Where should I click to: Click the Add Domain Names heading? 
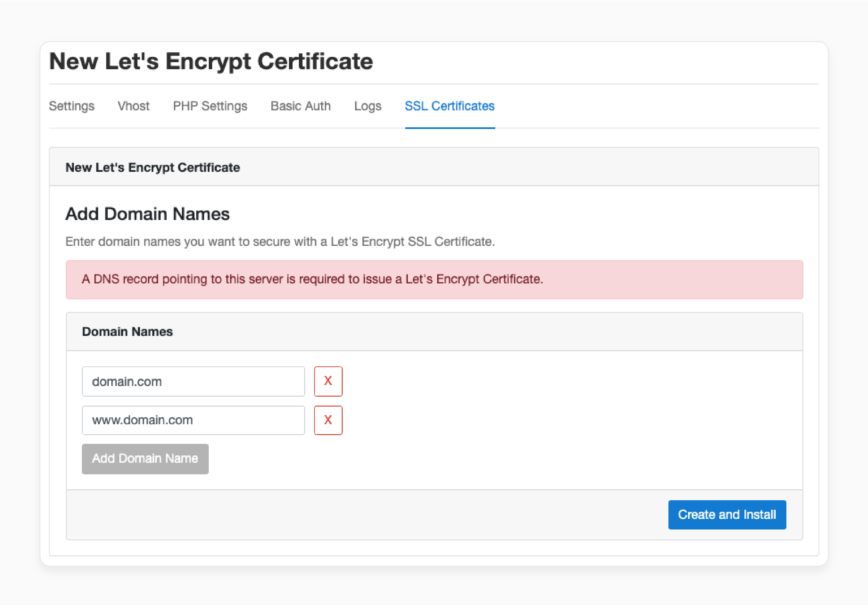[147, 214]
